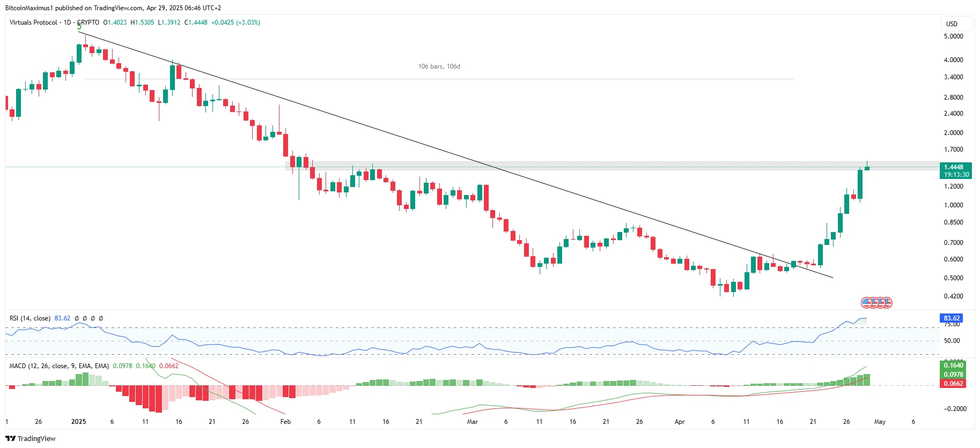Screen dimensions: 980x448
Task: Click the CRYPTO exchange label
Action: point(88,23)
